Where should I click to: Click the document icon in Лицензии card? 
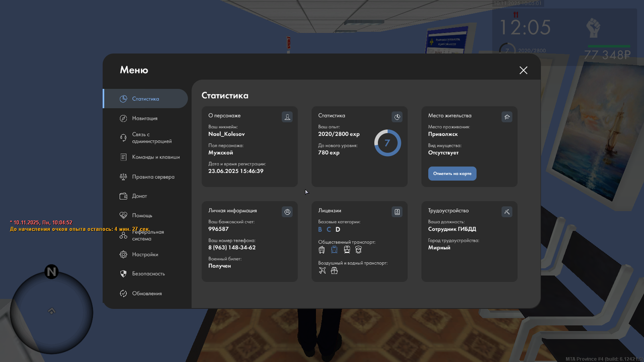pos(397,212)
